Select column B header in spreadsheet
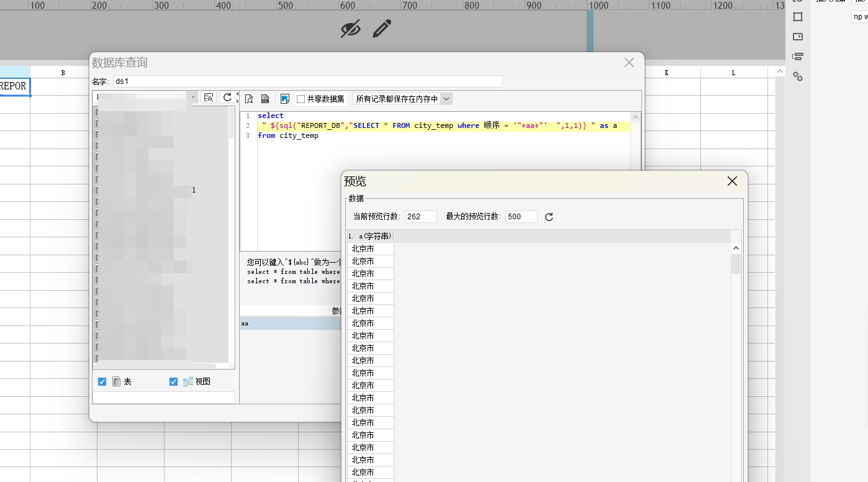Image resolution: width=868 pixels, height=482 pixels. [63, 72]
